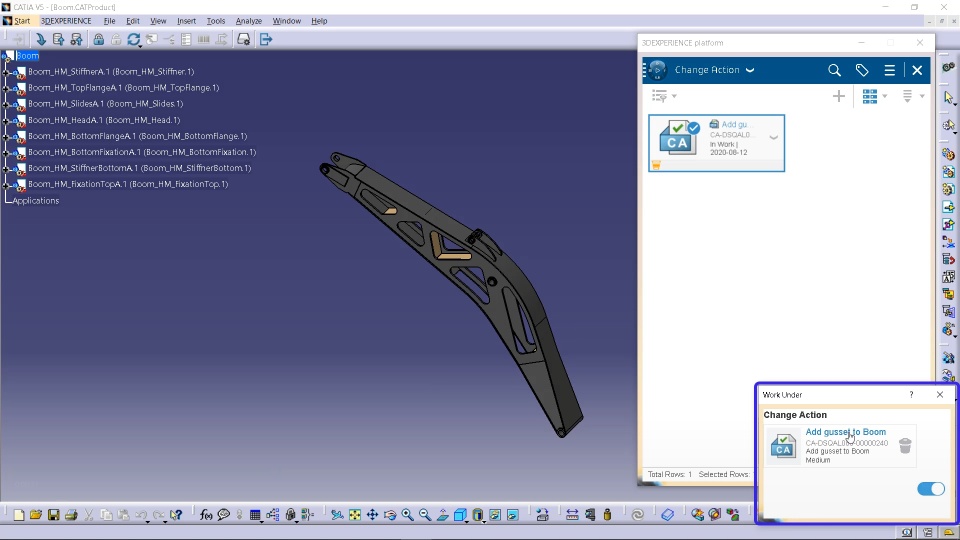960x540 pixels.
Task: Click the Save to 3DEXPERIENCE database icon
Action: [58, 39]
